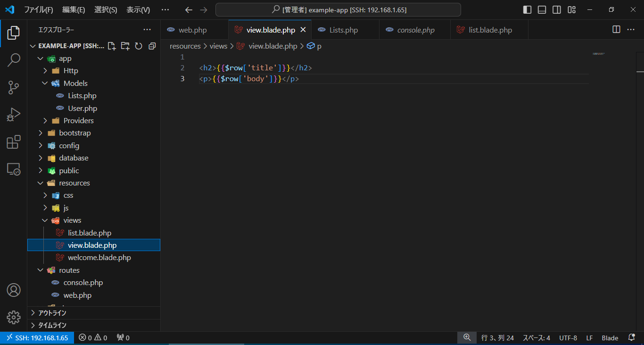Screen dimensions: 644x345
Task: Open Remote Explorer view
Action: click(14, 169)
